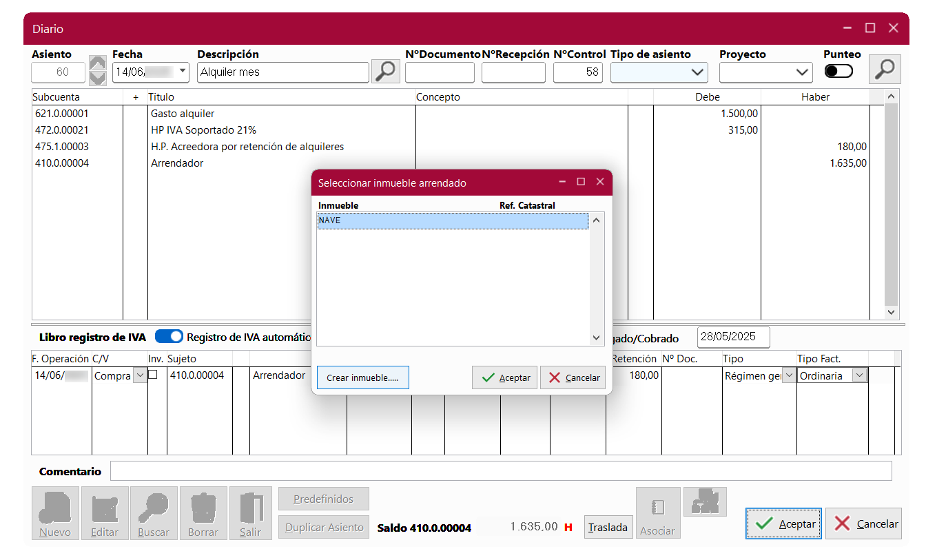
Task: Select the NAVE property in the list
Action: [452, 221]
